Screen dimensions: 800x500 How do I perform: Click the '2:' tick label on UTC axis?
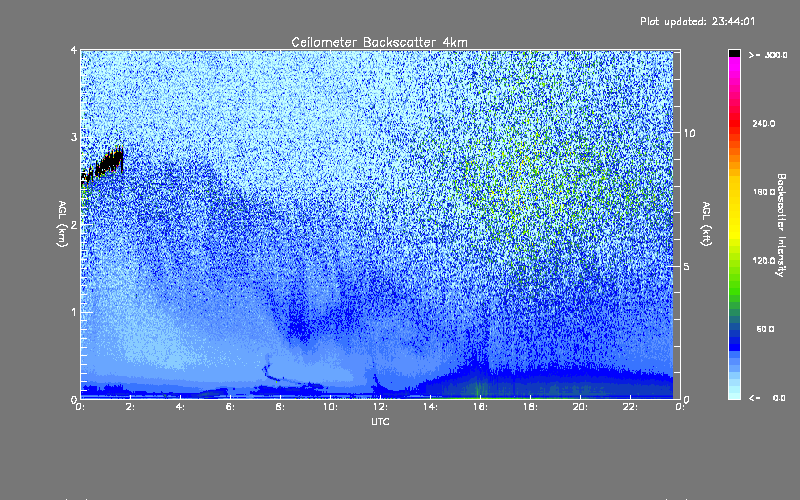[131, 407]
